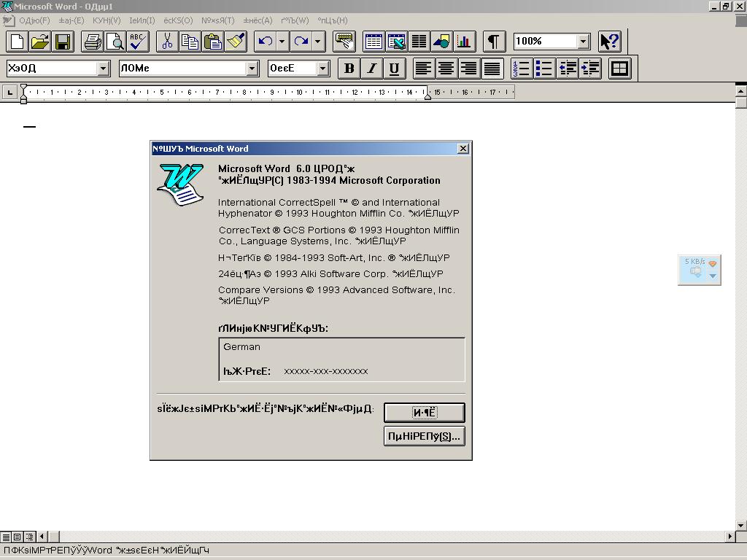Activate the Format Painter brush
Viewport: 747px width, 560px height.
point(236,42)
